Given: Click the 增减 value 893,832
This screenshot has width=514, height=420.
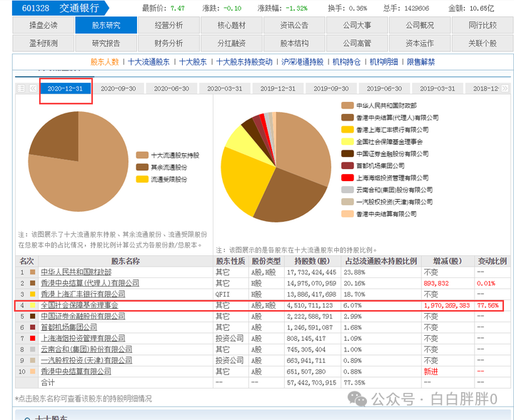Looking at the screenshot, I should pyautogui.click(x=436, y=283).
